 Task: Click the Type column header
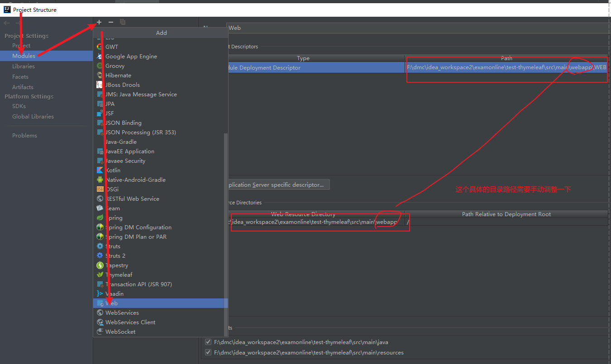tap(303, 58)
